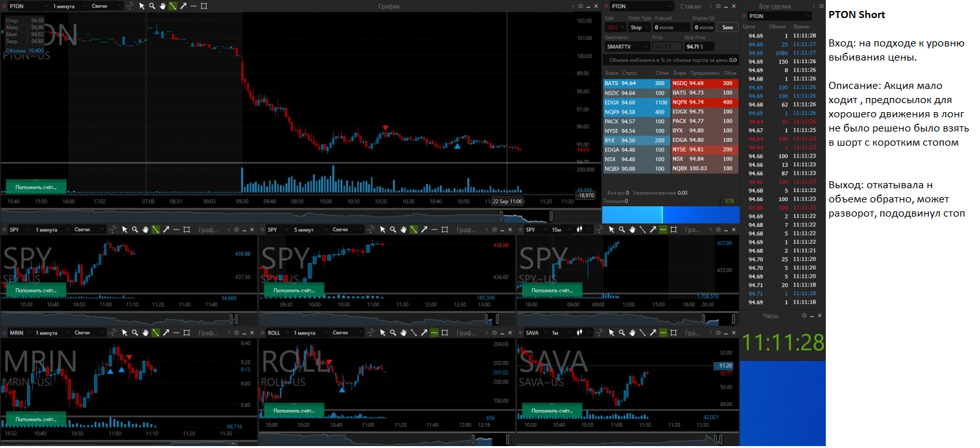Select the NQPX 94.74 ask row
Screen dimensions: 980x448
point(705,102)
